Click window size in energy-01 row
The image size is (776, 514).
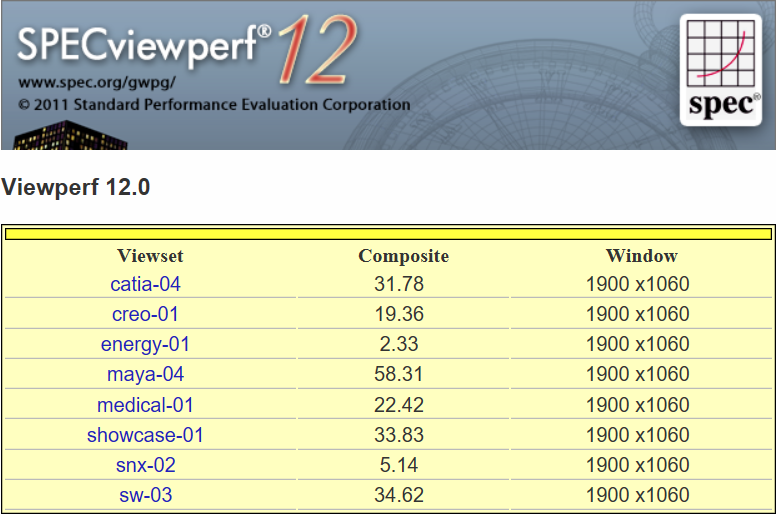click(x=638, y=344)
